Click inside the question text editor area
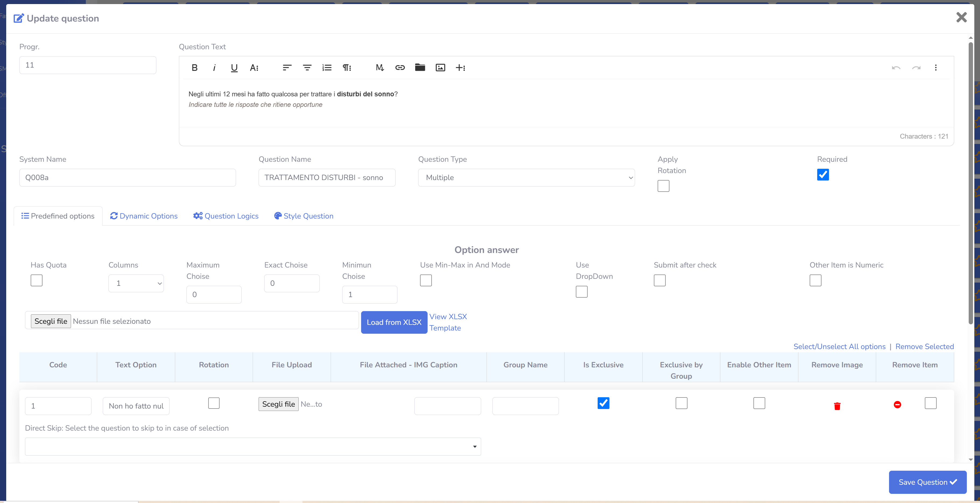Screen dimensions: 980x503 pyautogui.click(x=566, y=103)
